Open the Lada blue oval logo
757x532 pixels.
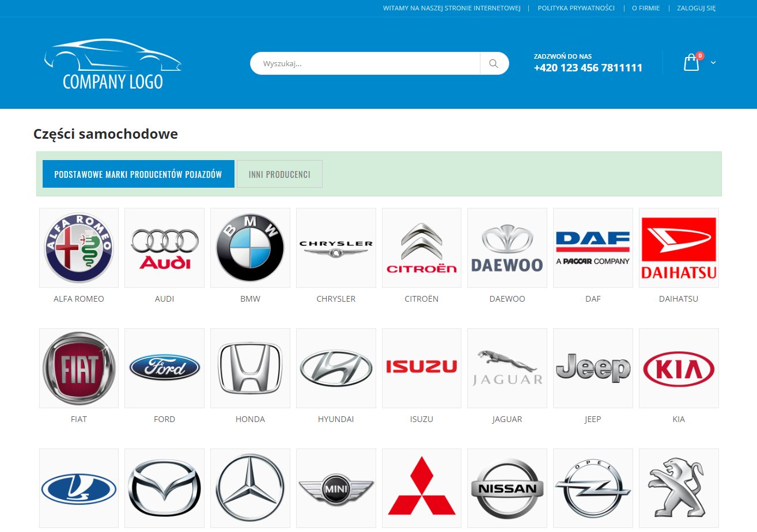79,488
